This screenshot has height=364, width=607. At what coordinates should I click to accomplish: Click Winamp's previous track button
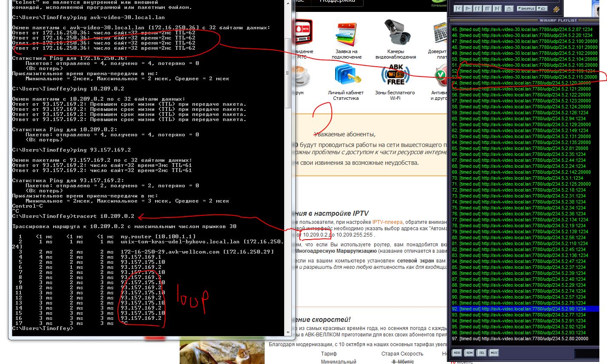(x=458, y=8)
